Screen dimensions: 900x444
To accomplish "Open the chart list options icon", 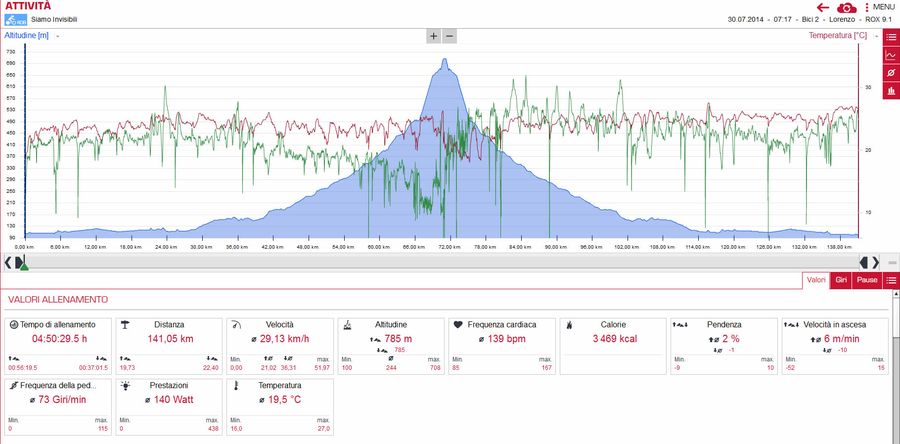I will click(x=891, y=37).
